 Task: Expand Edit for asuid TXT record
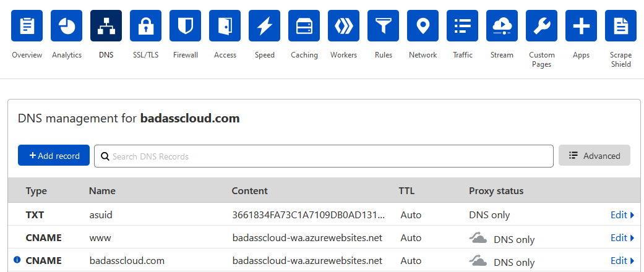coord(622,215)
